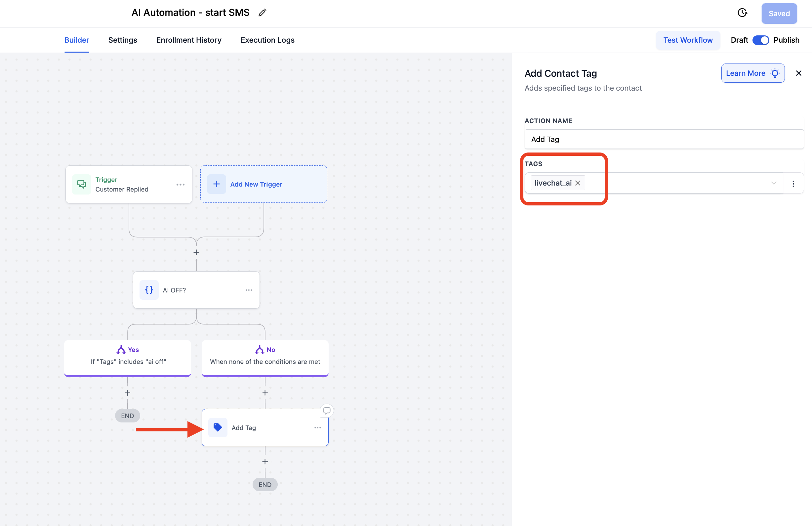Add a step below the Yes branch

pos(128,393)
